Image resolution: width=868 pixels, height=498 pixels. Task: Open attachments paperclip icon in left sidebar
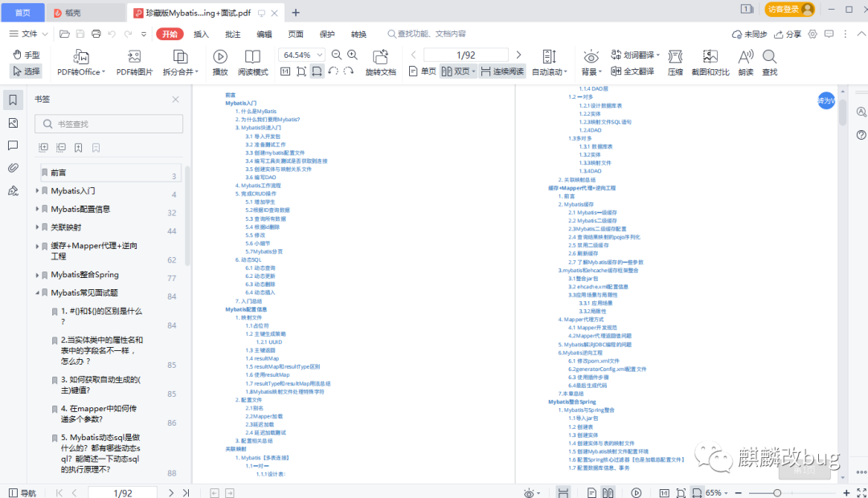[x=13, y=168]
